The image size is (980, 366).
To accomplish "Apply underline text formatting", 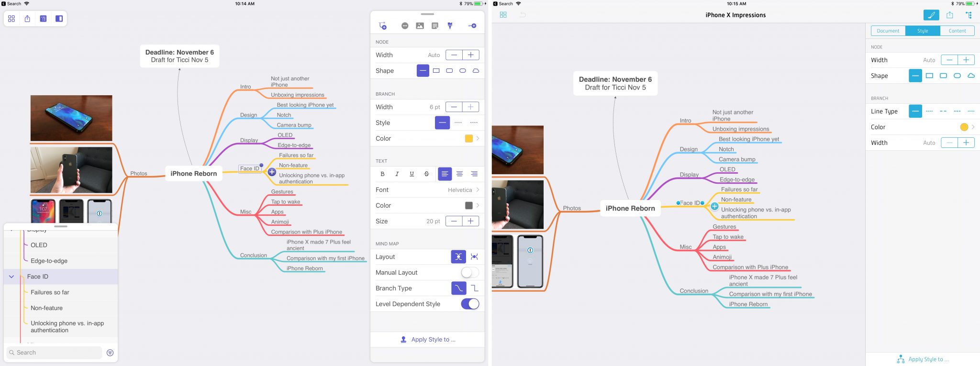I will tap(412, 174).
